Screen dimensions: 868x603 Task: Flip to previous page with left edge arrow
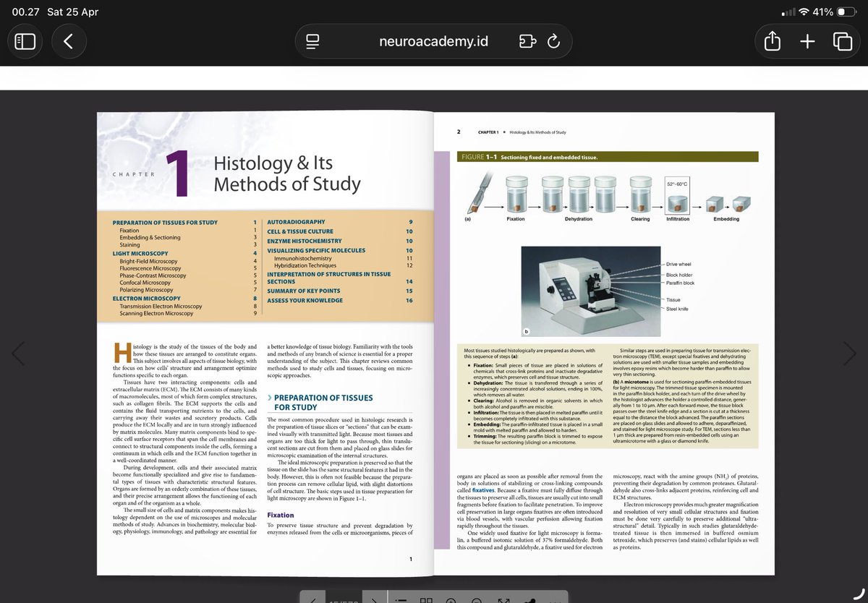18,354
